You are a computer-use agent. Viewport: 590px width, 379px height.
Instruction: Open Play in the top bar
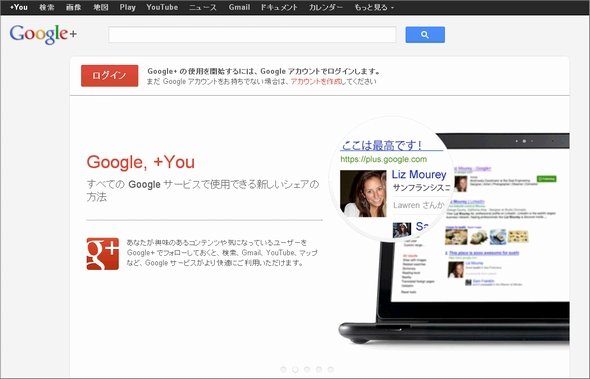point(128,7)
